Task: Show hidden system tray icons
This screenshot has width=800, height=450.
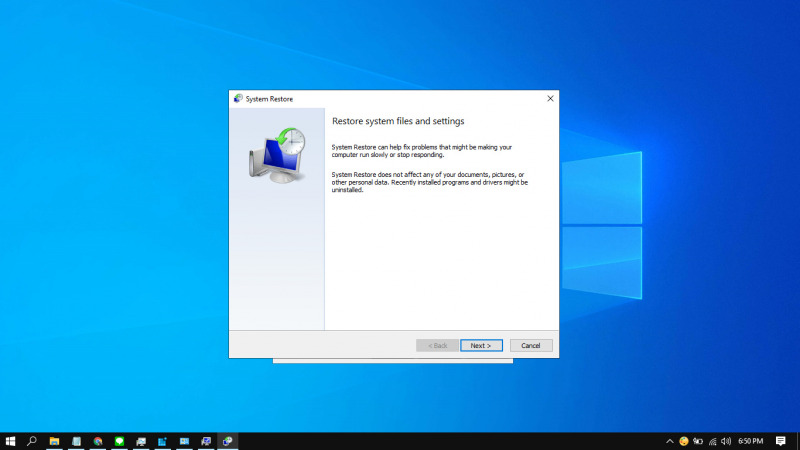Action: (x=670, y=441)
